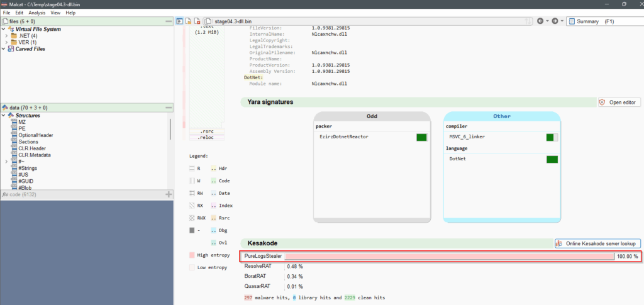Click the navigate forward arrow icon

[554, 21]
